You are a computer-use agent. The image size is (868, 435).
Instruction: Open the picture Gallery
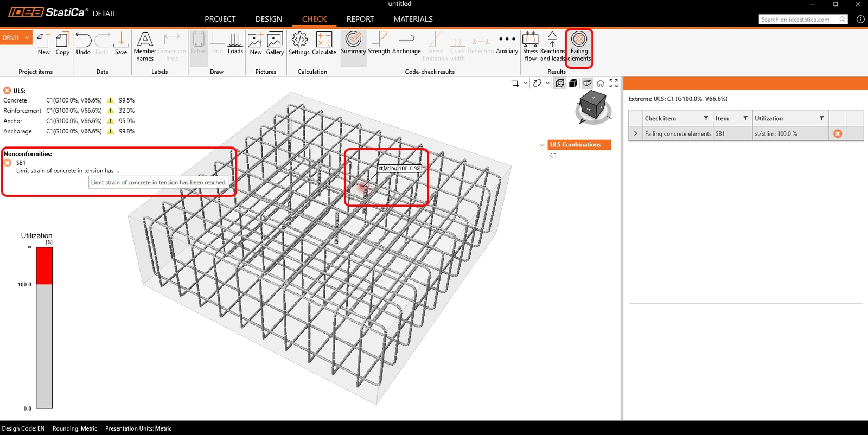coord(275,44)
